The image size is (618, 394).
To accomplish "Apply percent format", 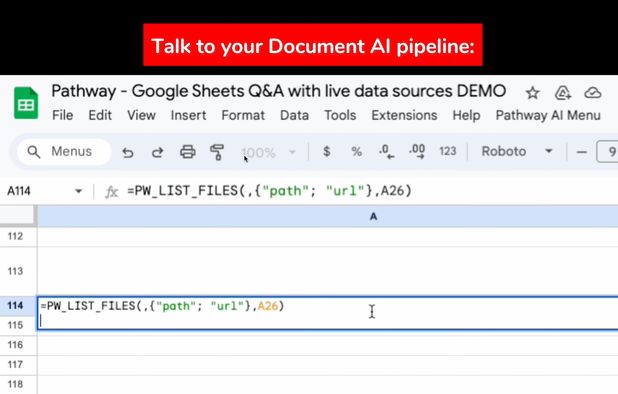I will tap(356, 151).
